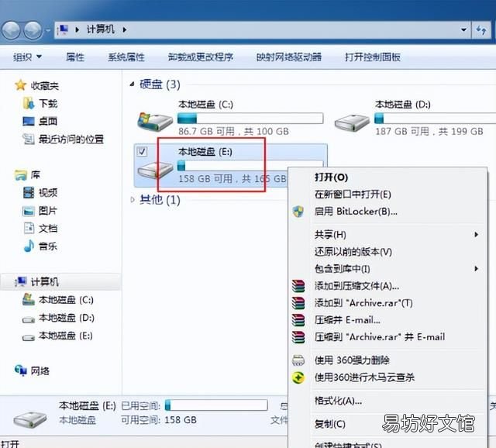Image resolution: width=496 pixels, height=448 pixels.
Task: Click the computer icon in the address bar
Action: tap(63, 29)
